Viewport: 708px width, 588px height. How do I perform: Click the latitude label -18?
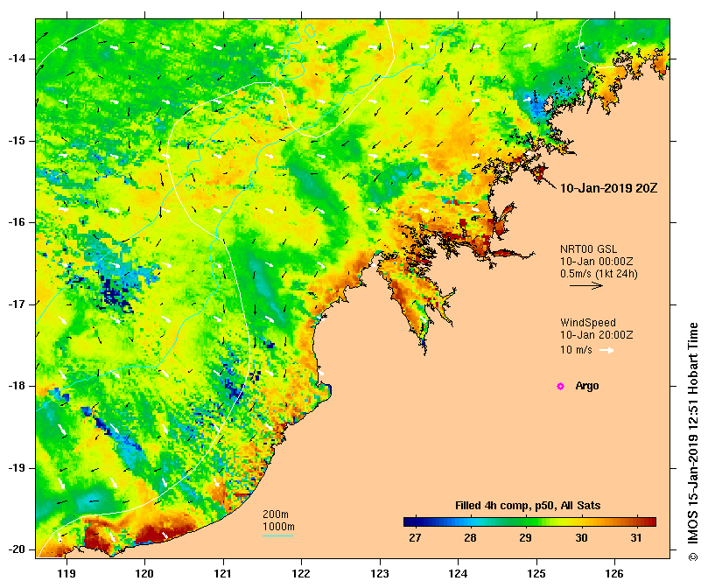(x=18, y=386)
